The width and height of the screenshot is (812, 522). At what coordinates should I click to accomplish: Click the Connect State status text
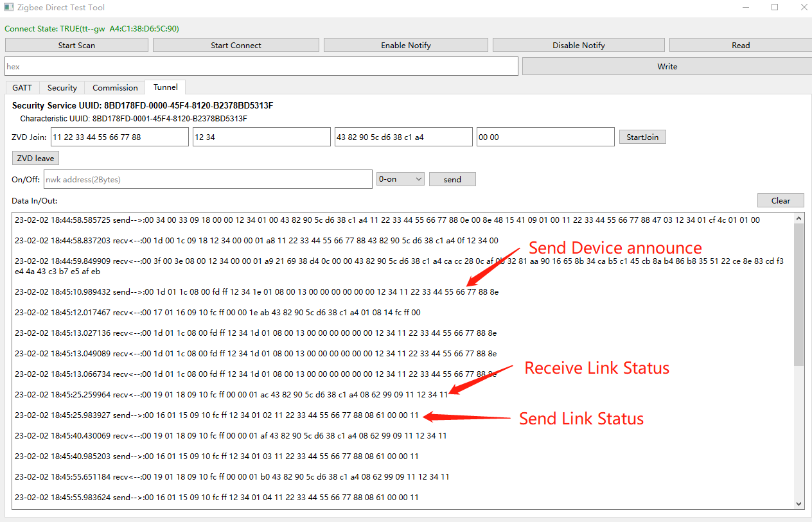pyautogui.click(x=92, y=28)
